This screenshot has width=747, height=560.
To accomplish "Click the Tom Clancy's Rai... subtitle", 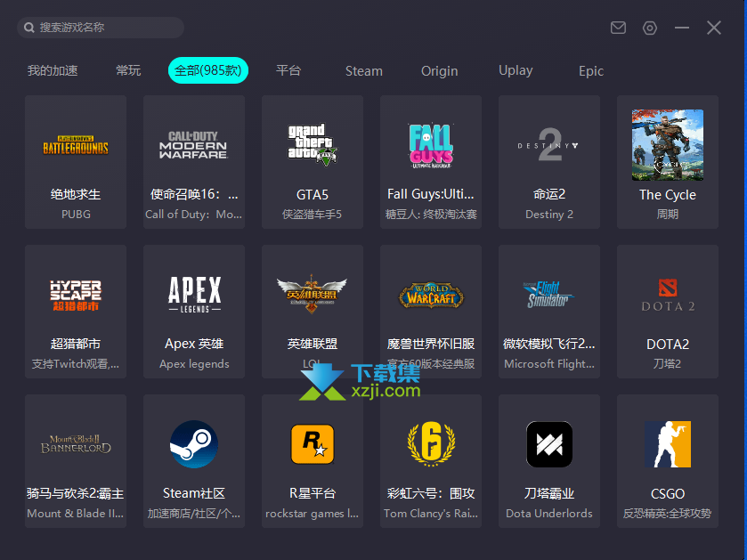I will 431,514.
